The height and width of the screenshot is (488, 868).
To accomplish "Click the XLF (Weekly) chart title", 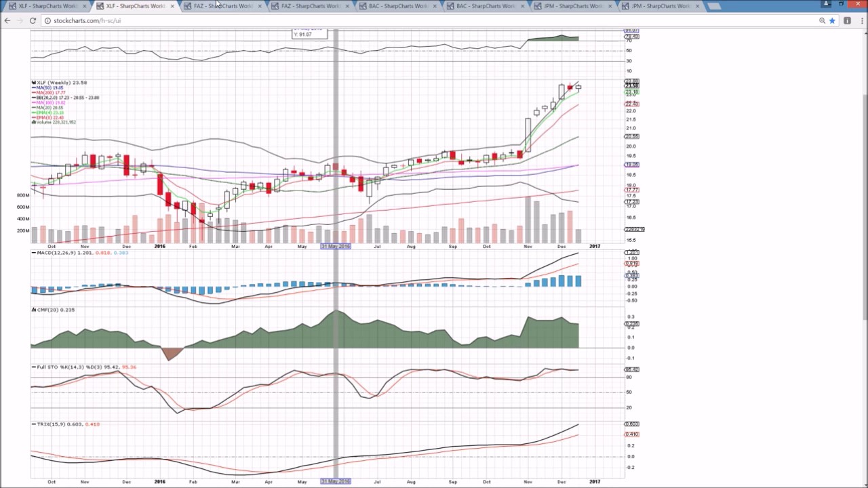I will tap(60, 83).
